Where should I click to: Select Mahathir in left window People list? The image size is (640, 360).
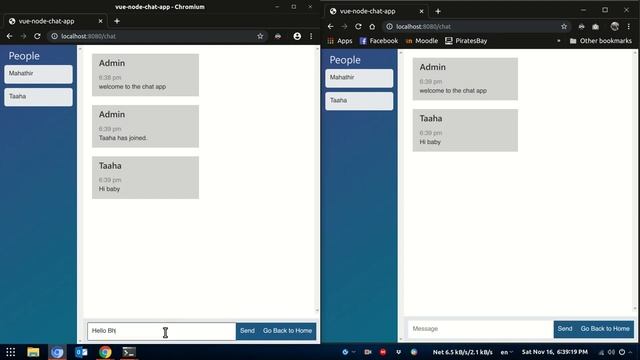38,74
